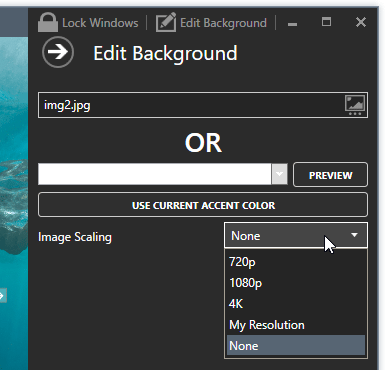Select 720p scaling option
Screen dimensions: 385x370
point(296,262)
